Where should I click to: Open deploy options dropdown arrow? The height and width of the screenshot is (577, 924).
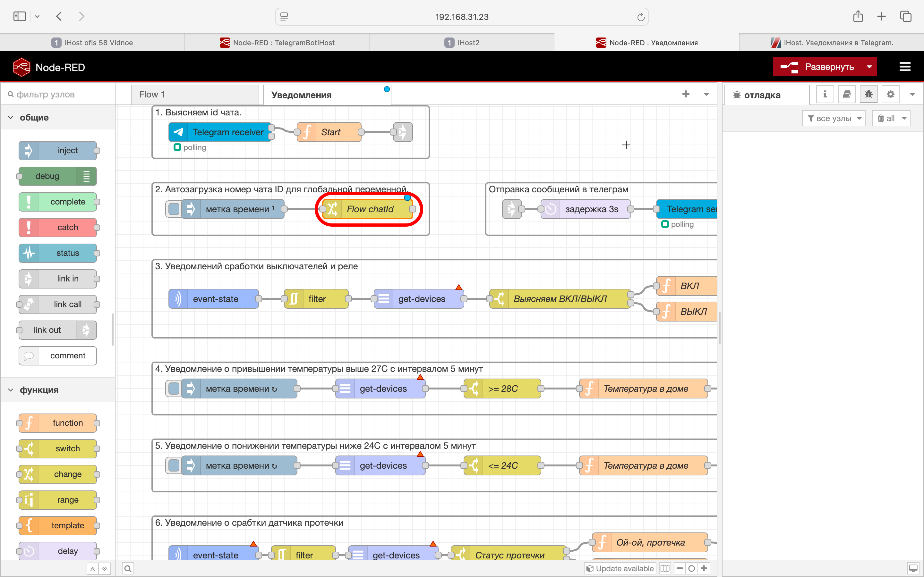click(x=869, y=67)
